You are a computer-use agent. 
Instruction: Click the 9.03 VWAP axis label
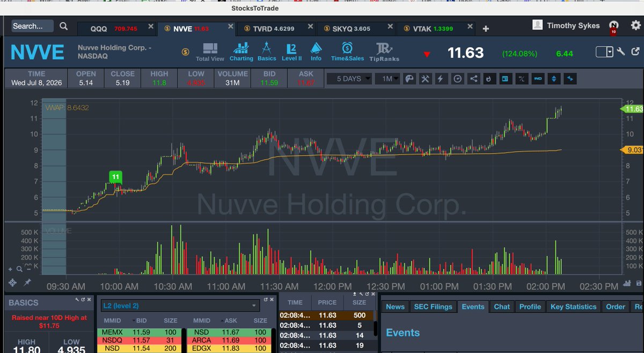pos(632,150)
